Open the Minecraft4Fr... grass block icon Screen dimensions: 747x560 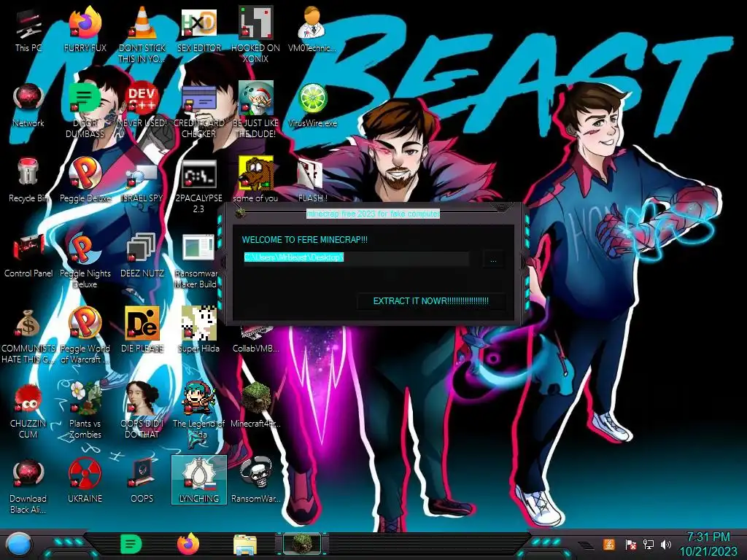pyautogui.click(x=256, y=405)
